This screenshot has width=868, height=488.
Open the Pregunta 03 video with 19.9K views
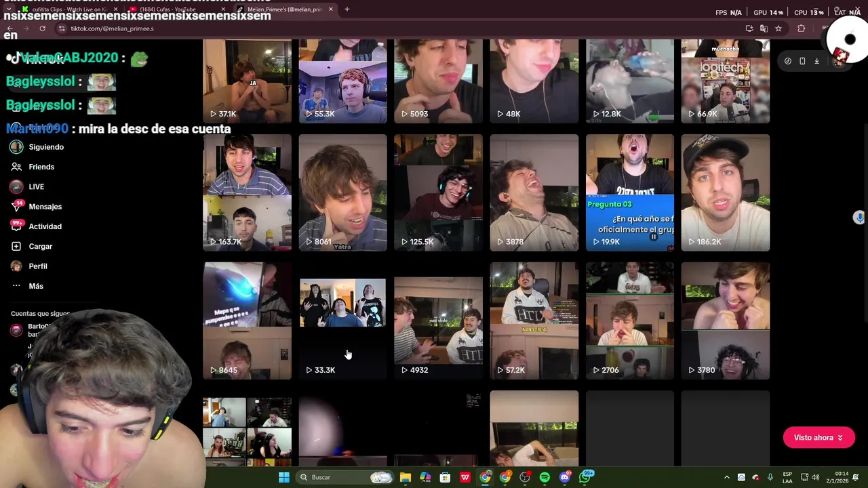[630, 192]
